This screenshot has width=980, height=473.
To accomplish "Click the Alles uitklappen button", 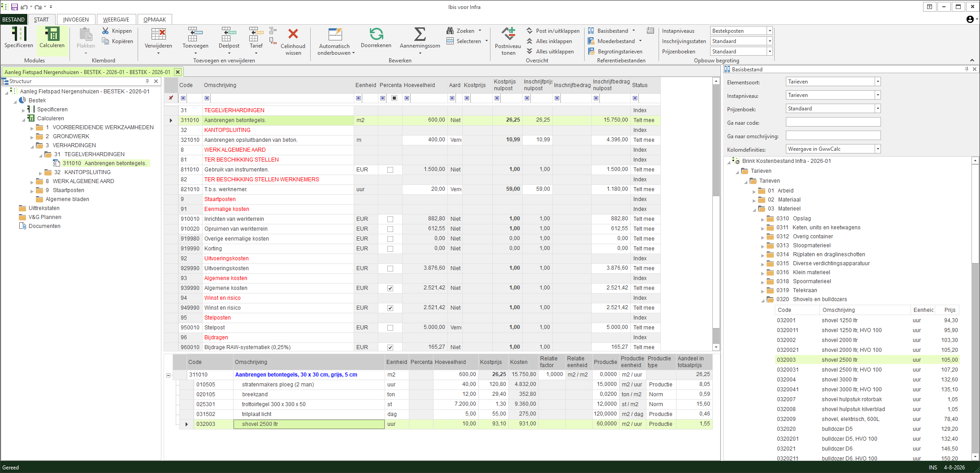I will click(x=550, y=52).
